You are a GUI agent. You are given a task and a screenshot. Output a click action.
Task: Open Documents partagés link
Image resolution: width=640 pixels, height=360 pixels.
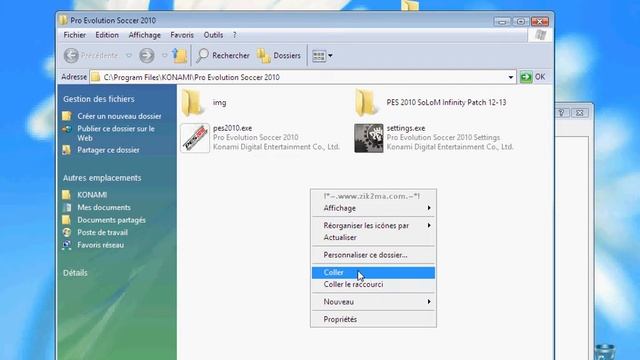[x=111, y=220]
